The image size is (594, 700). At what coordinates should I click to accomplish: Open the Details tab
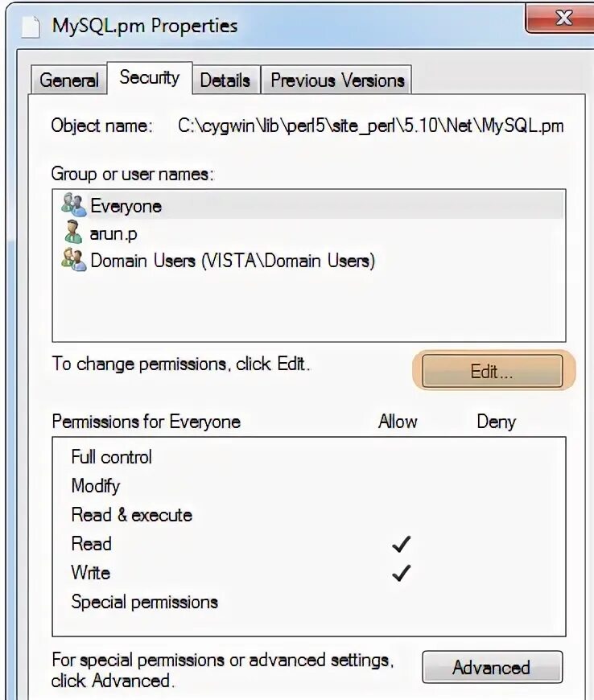[225, 80]
